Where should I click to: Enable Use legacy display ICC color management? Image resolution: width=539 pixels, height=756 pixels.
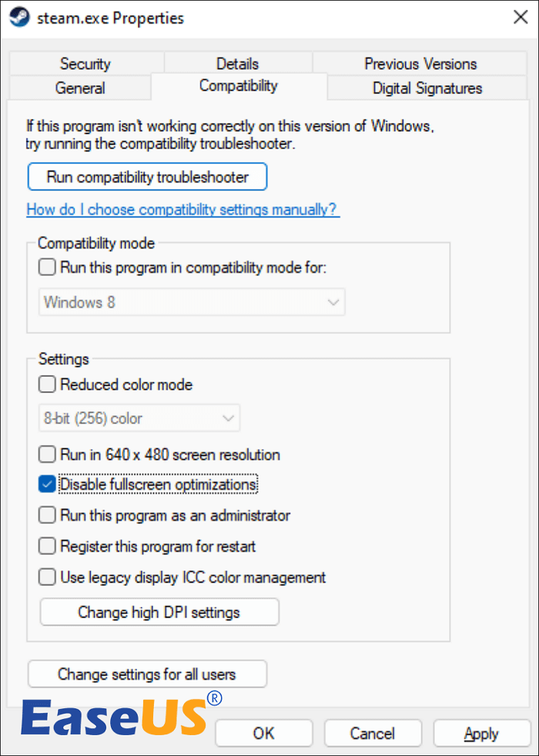(48, 577)
